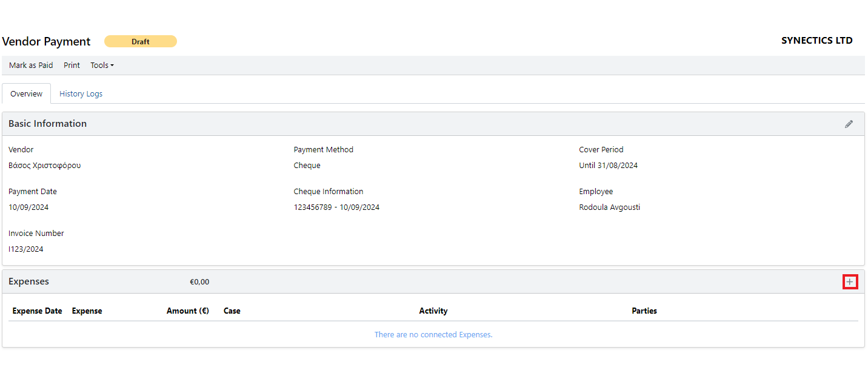Screen dimensions: 868x384
Task: Switch to the History Logs tab
Action: (x=81, y=94)
